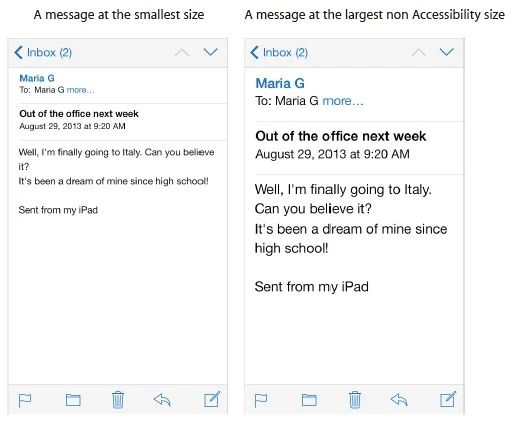Image resolution: width=516 pixels, height=423 pixels.
Task: Open sender Maria G in small message
Action: coord(37,78)
